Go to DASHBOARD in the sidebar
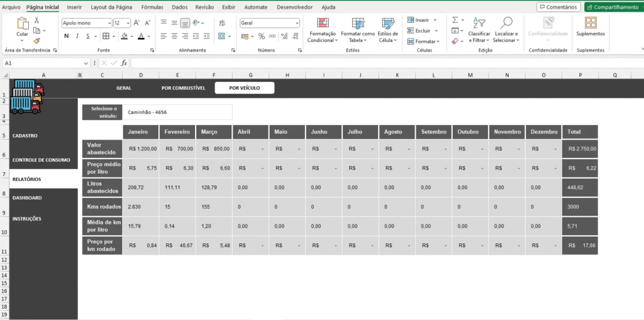The width and height of the screenshot is (644, 320). [x=27, y=198]
